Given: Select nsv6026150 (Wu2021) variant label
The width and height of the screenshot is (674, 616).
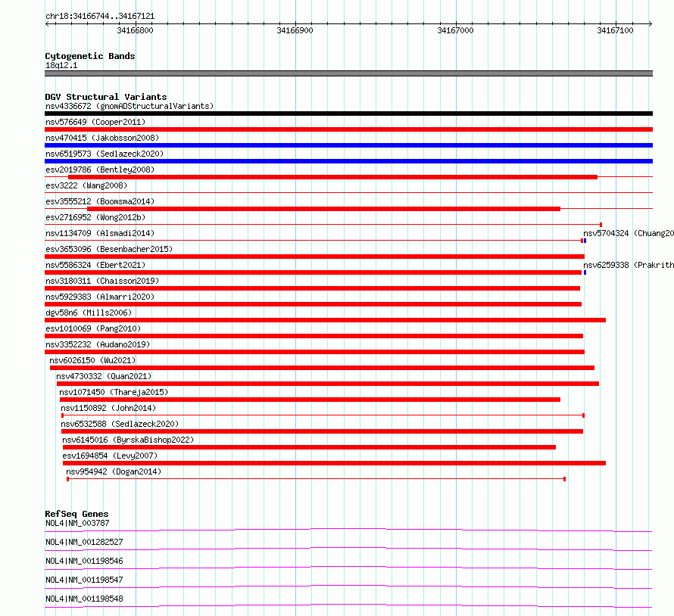Looking at the screenshot, I should (x=92, y=360).
